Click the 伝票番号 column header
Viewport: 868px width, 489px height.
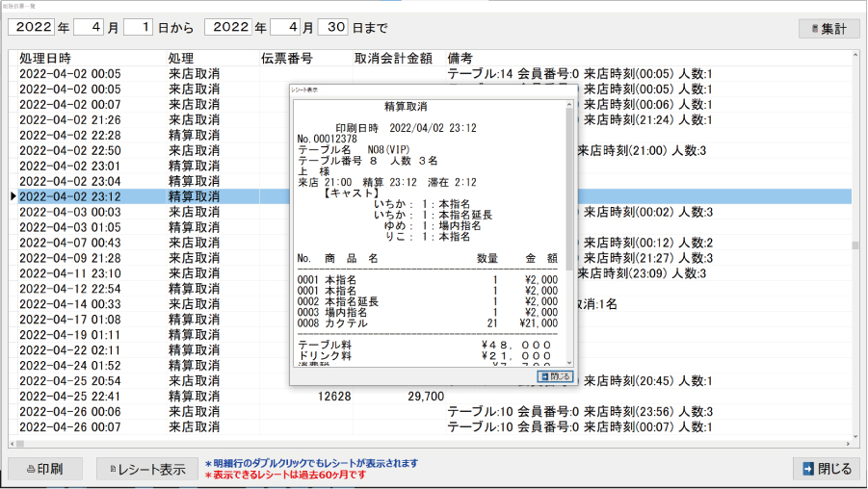(286, 58)
